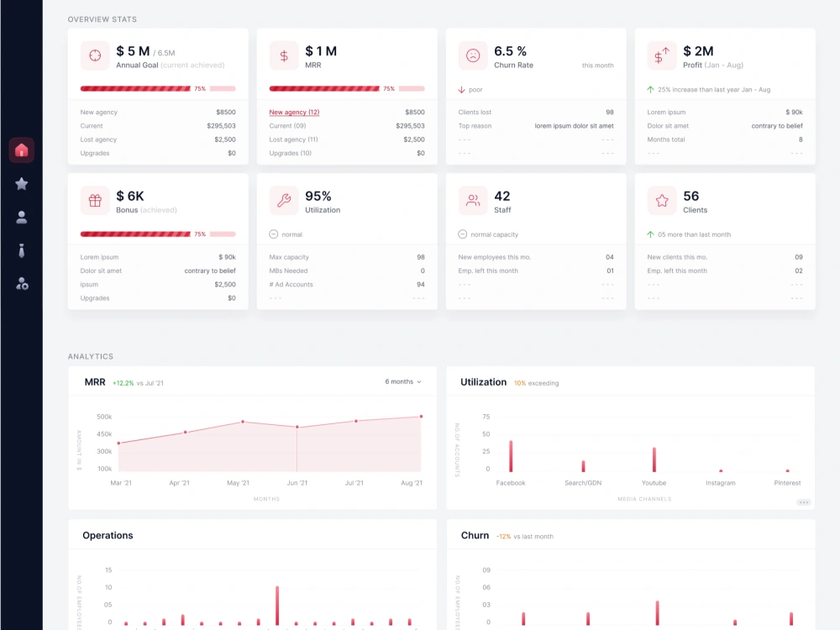Open the New agency (12) link
This screenshot has height=630, width=840.
(x=294, y=112)
